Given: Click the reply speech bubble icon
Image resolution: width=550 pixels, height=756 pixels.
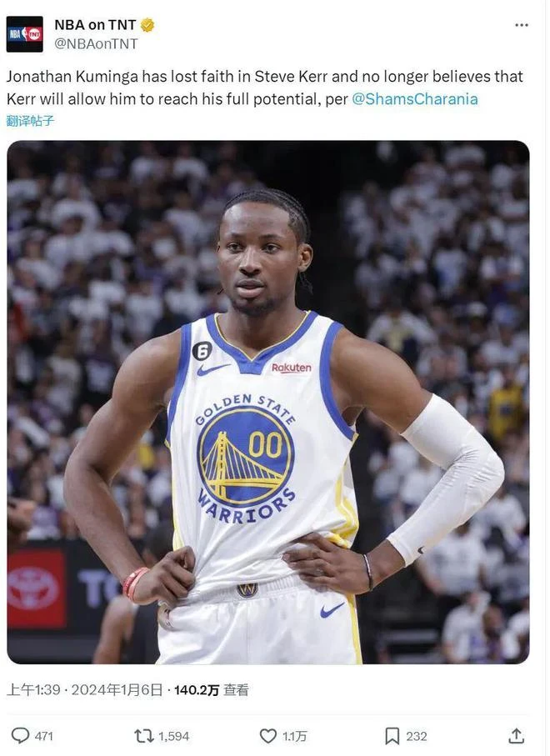Looking at the screenshot, I should pos(20,736).
